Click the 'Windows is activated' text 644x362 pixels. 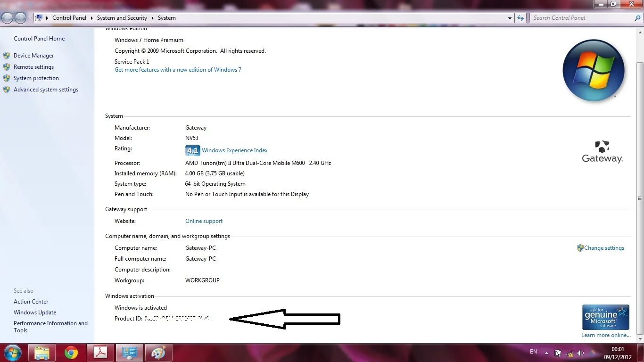click(140, 308)
